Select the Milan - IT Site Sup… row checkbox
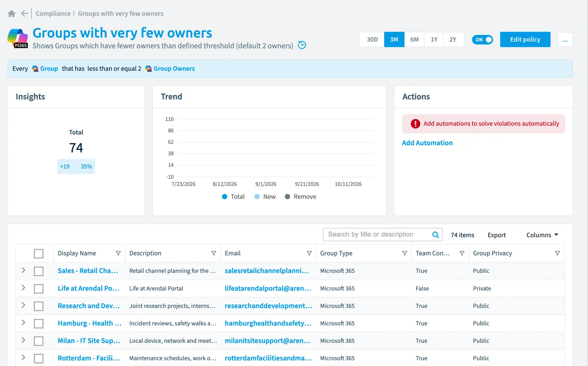This screenshot has width=588, height=366. [x=39, y=341]
